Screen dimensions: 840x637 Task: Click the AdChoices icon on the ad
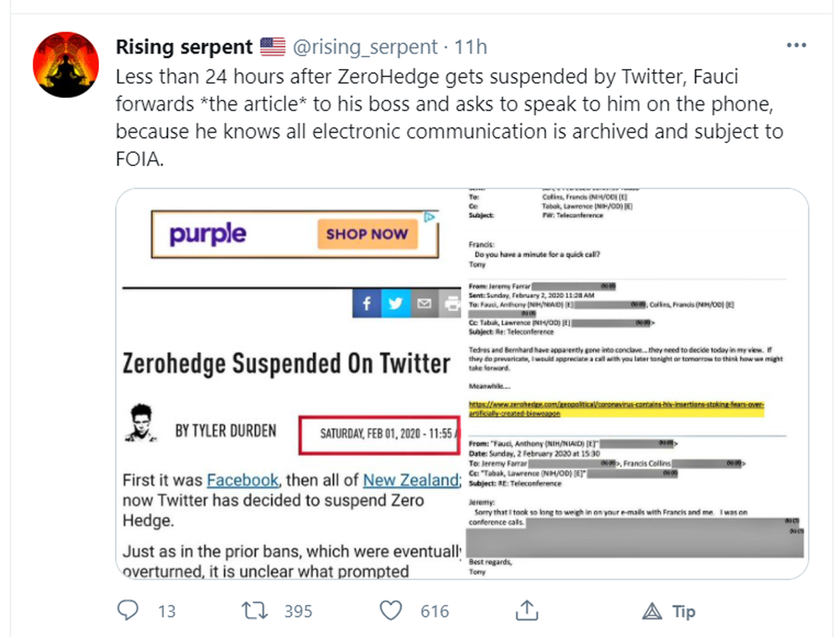pos(430,217)
